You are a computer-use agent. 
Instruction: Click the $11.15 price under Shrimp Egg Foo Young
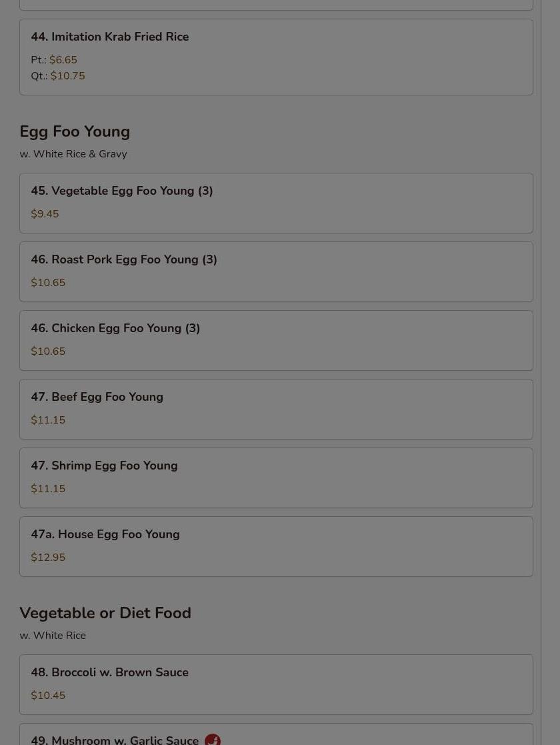[x=48, y=489]
